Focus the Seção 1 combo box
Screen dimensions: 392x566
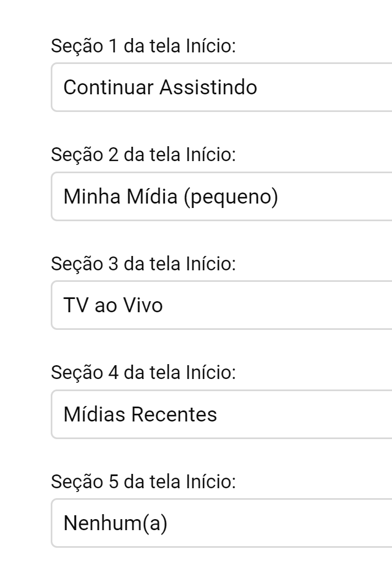click(x=221, y=87)
